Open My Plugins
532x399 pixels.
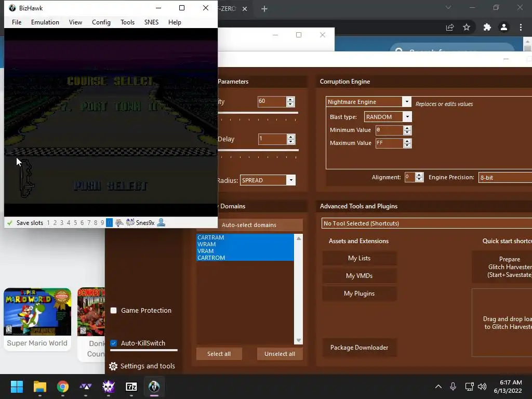359,294
